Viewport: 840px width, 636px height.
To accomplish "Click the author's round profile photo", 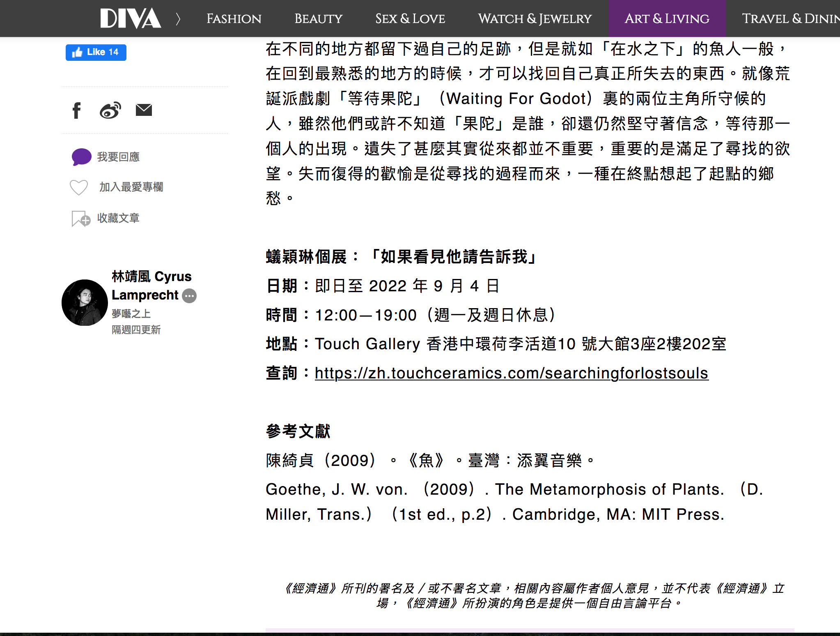I will [x=85, y=303].
